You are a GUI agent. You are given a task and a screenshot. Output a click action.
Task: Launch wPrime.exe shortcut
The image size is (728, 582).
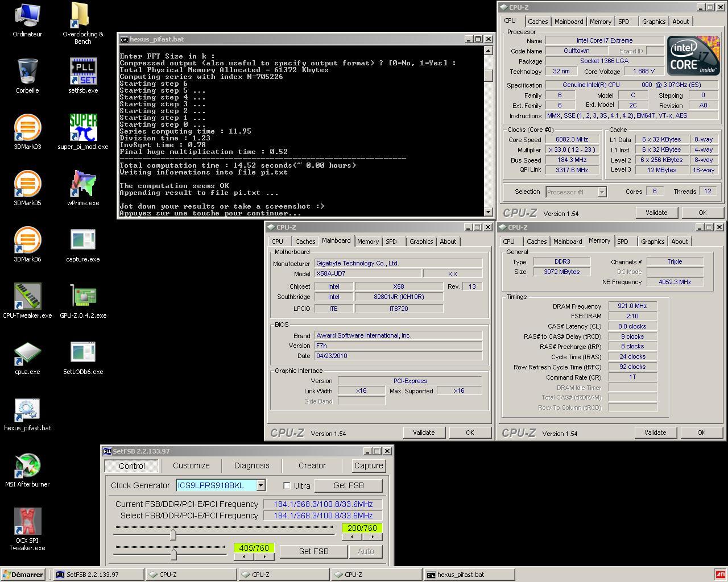coord(83,188)
